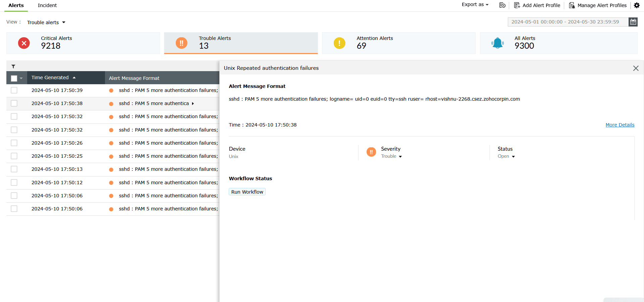Screen dimensions: 644x302
Task: Open the Critical Alerts red icon
Action: coord(24,43)
